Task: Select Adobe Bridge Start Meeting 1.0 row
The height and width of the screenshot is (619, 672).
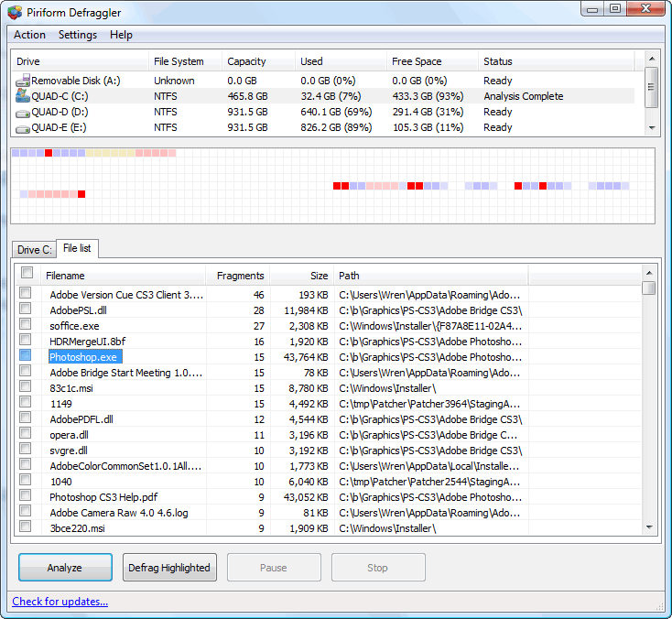Action: click(329, 373)
